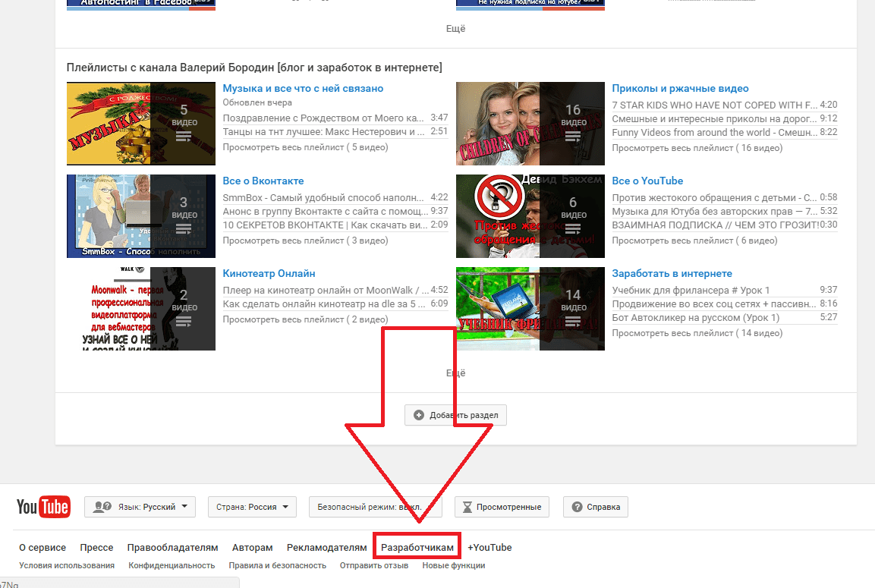Click the Справка button

click(596, 507)
